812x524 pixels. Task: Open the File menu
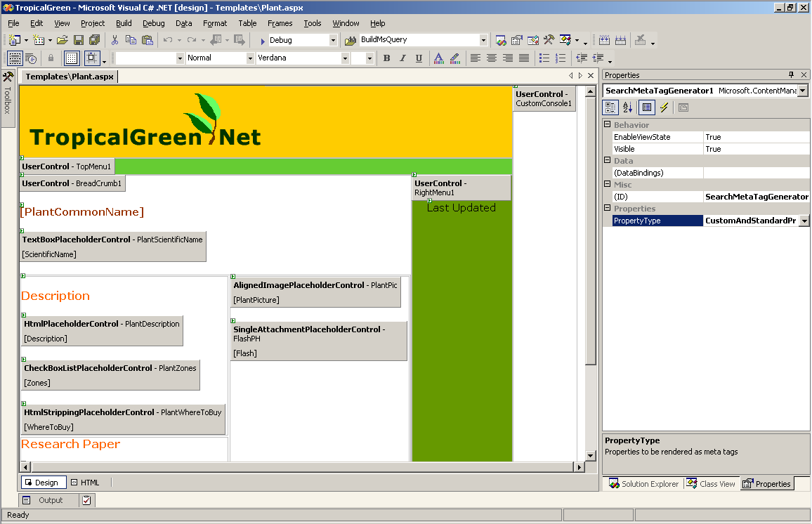[x=13, y=23]
